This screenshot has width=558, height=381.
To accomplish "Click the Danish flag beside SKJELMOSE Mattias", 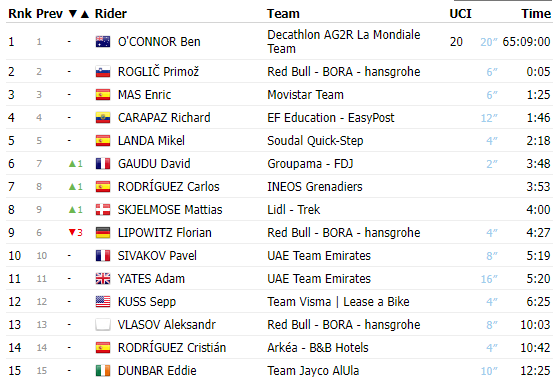I will [103, 210].
